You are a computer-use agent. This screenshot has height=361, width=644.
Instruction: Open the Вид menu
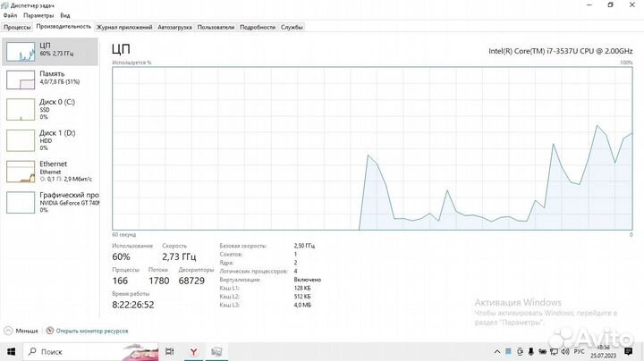point(65,15)
